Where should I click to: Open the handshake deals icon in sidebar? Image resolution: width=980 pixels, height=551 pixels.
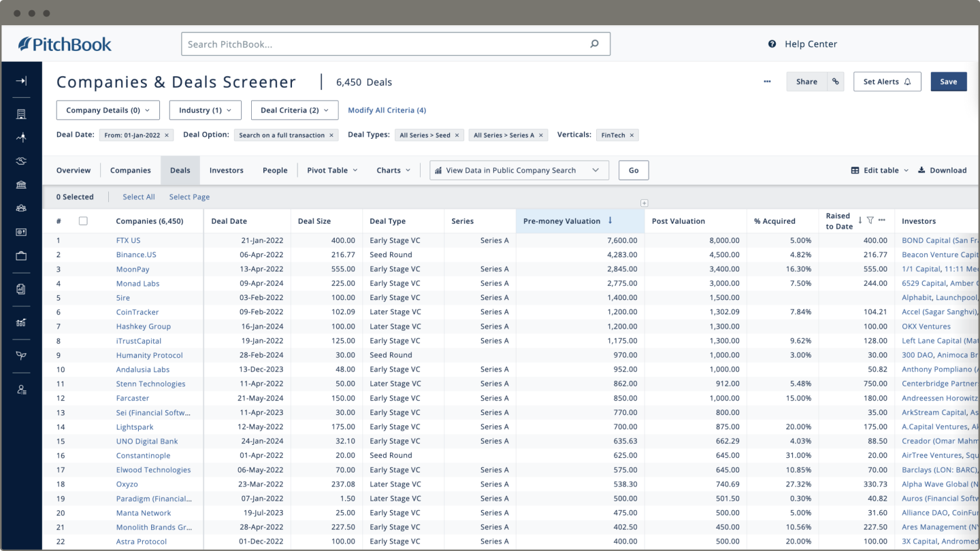(x=21, y=161)
